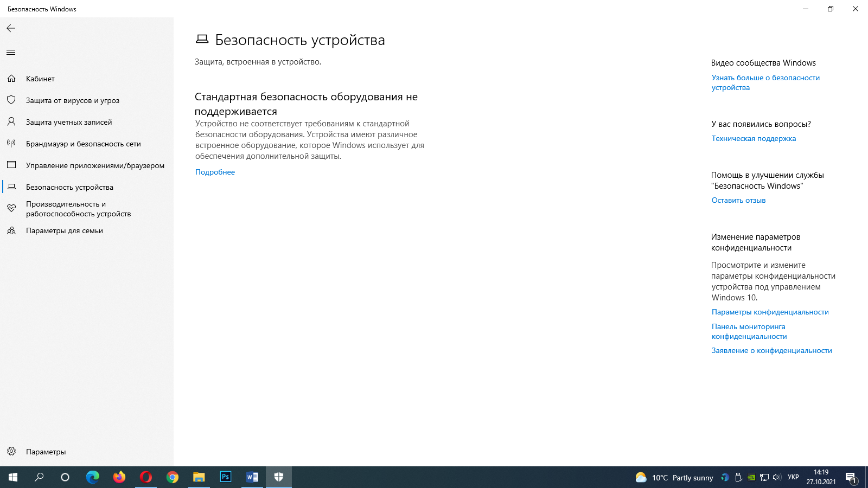The height and width of the screenshot is (488, 868).
Task: Click Изменение параметров конфиденциальности heading
Action: 756,242
